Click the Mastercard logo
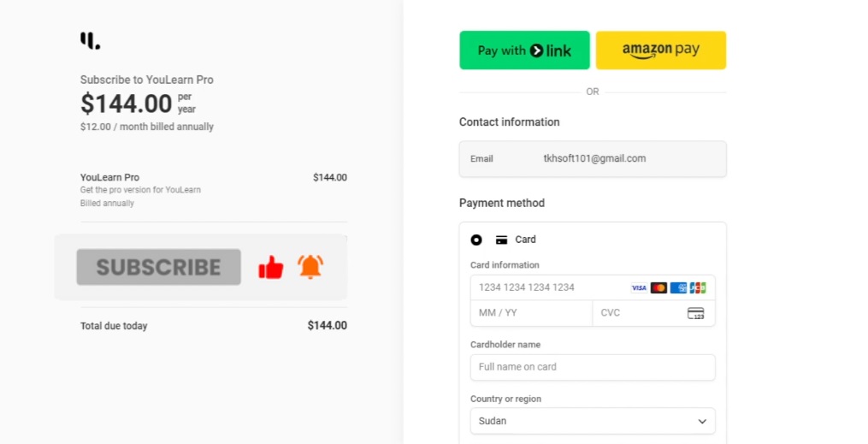 [658, 288]
